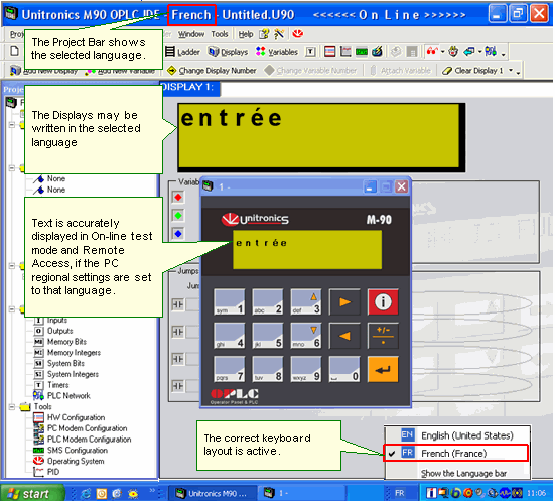Click key 1 'sym' on the M-90 keypad

pos(230,302)
